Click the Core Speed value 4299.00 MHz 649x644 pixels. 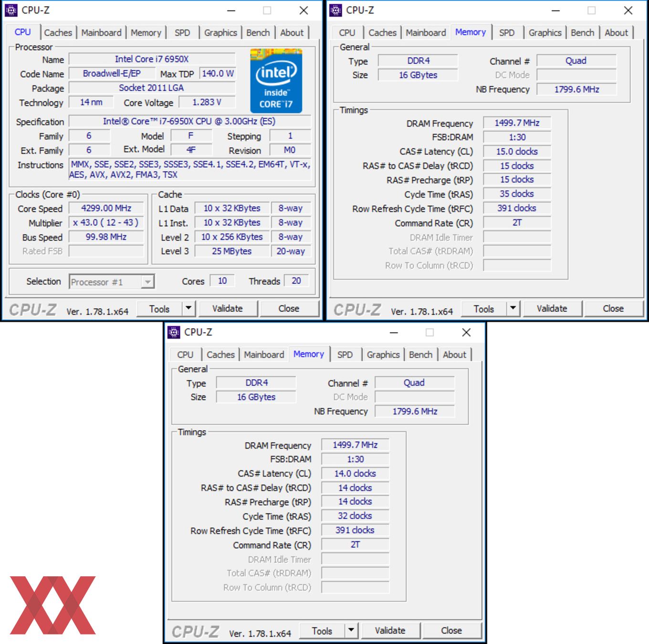[x=106, y=208]
